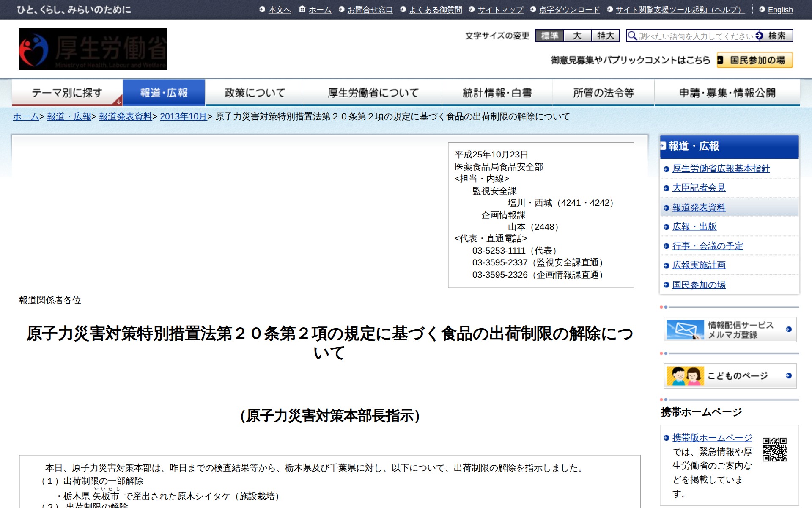Click arrow icon beside 国民参加の場 button
The width and height of the screenshot is (812, 508).
[720, 60]
